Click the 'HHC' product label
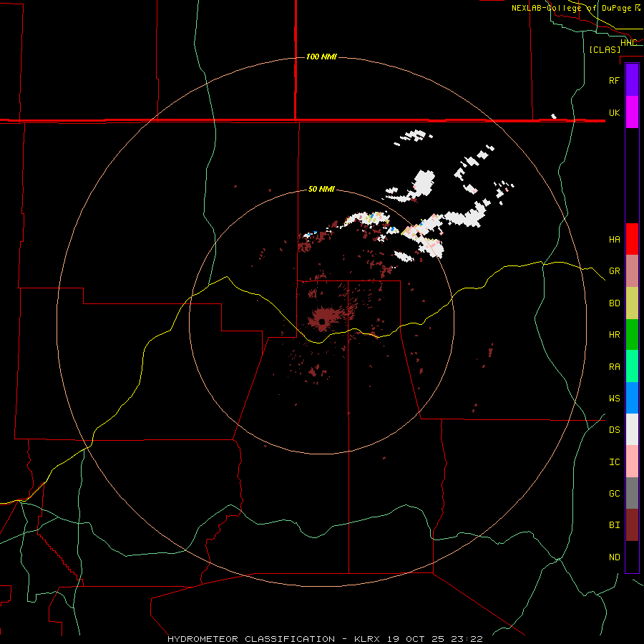 tap(628, 43)
